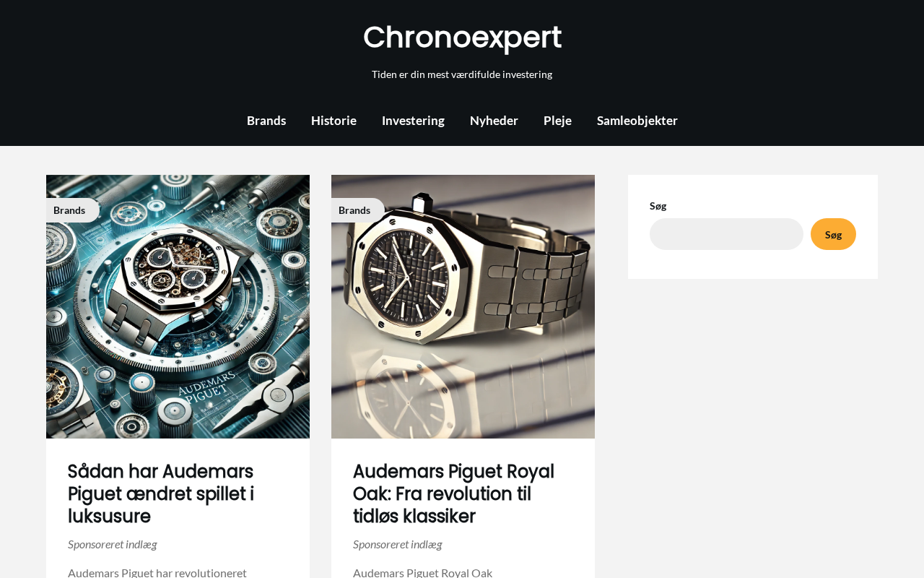Click 'Sponsoreret indlæg' under Royal Oak article

pyautogui.click(x=398, y=544)
